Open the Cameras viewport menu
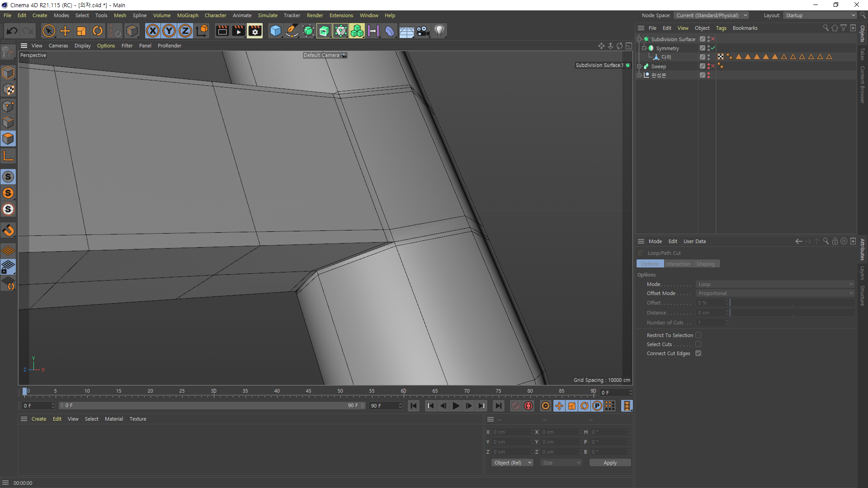Viewport: 868px width, 488px height. point(58,46)
